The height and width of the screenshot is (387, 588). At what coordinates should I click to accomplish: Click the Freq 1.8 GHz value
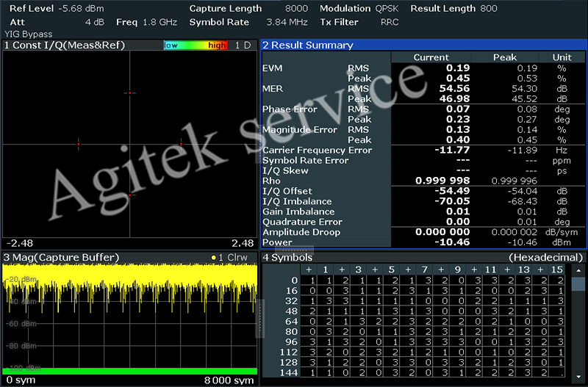point(159,22)
